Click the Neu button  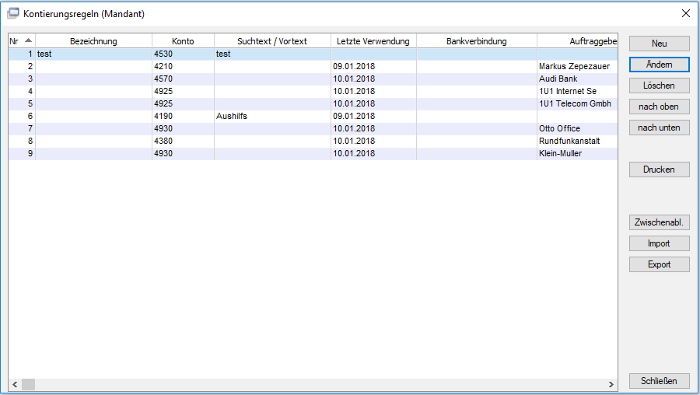point(659,44)
